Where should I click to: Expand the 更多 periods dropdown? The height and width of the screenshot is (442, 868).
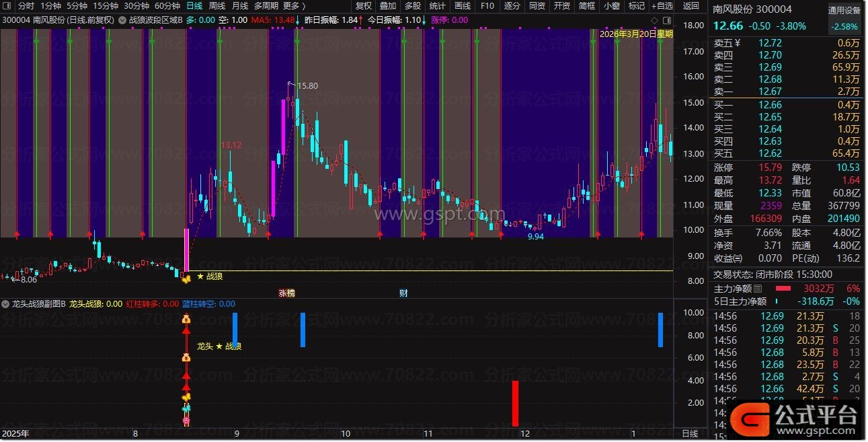[294, 6]
